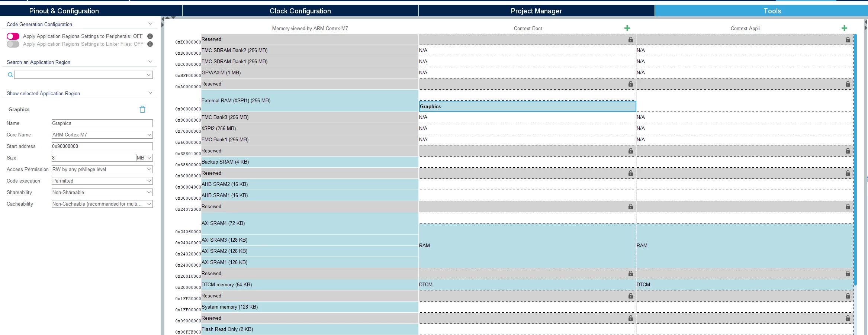Select DTCM region in Context Appli column
This screenshot has height=335, width=868.
(745, 285)
